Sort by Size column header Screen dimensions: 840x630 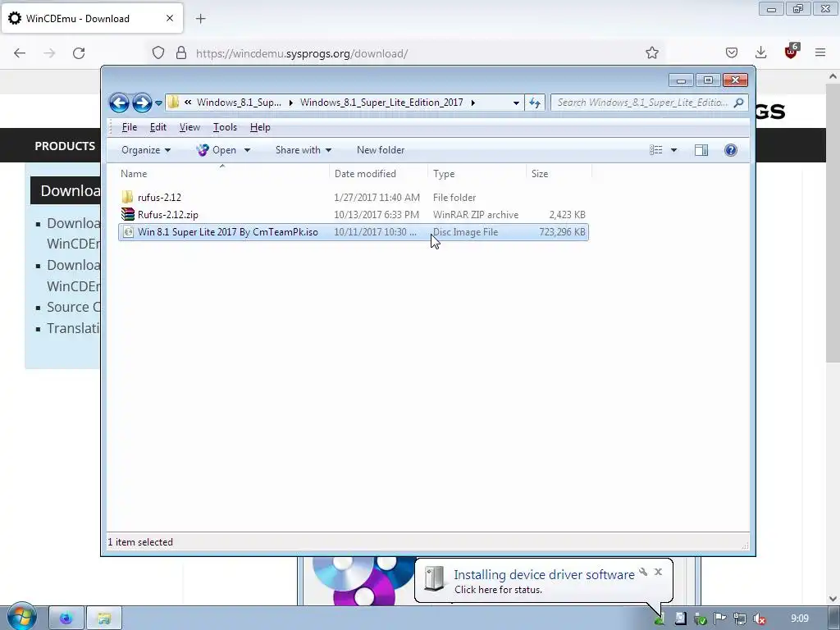[x=559, y=174]
